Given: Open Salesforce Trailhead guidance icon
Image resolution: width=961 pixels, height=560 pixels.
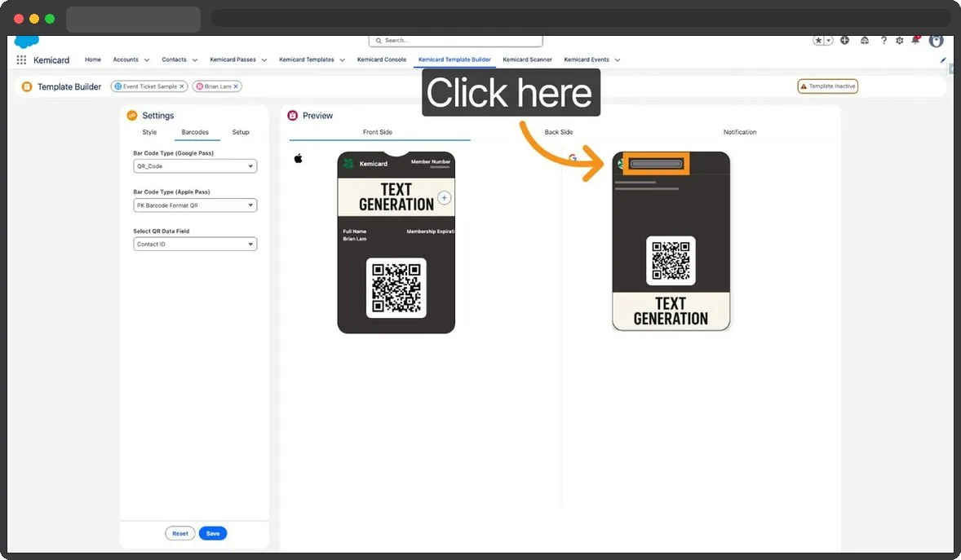Looking at the screenshot, I should click(x=864, y=41).
